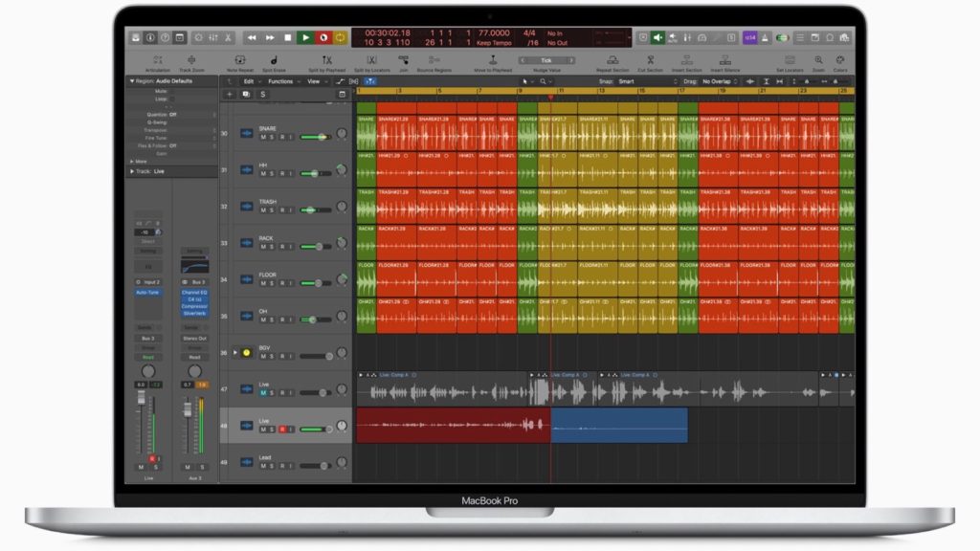Click the Join toolbar icon
980x551 pixels.
(x=404, y=60)
